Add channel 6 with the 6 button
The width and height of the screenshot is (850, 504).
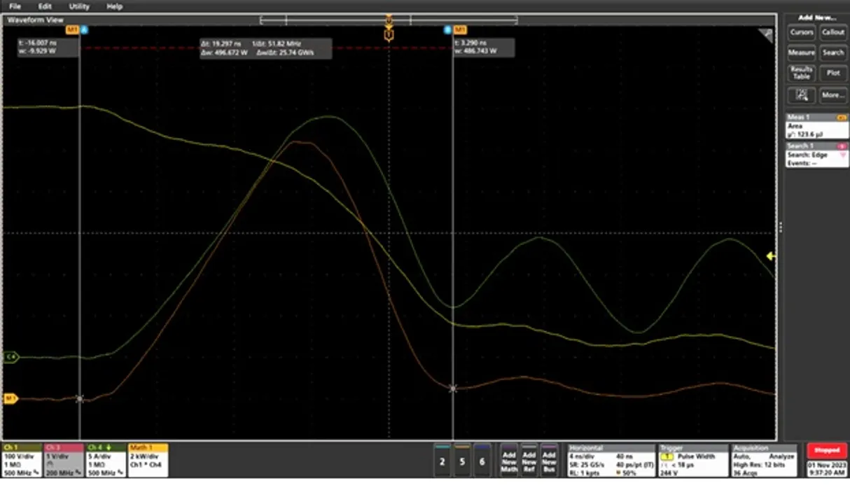coord(482,461)
